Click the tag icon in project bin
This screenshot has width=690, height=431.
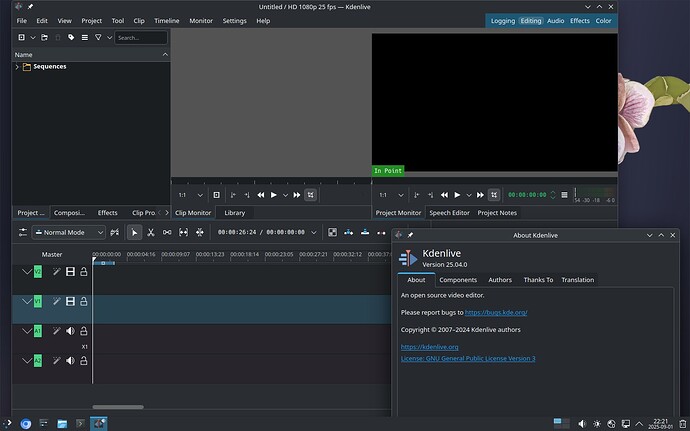[71, 37]
